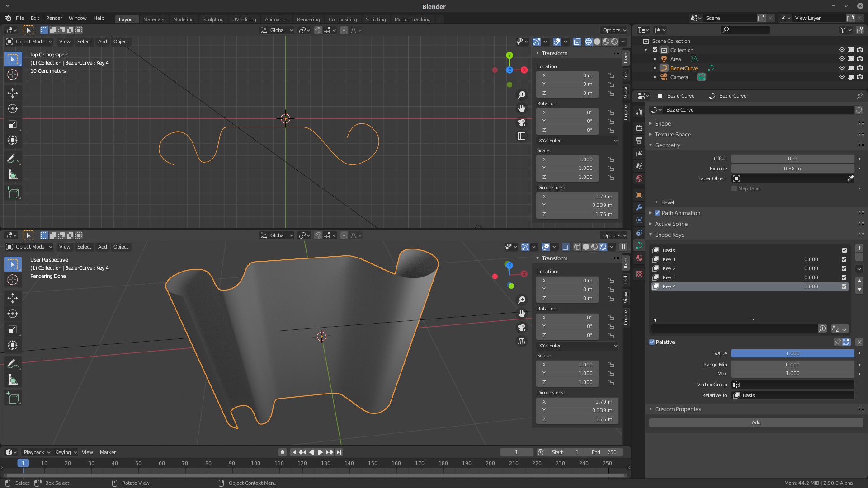
Task: Add a new shape key with plus icon
Action: (x=859, y=248)
